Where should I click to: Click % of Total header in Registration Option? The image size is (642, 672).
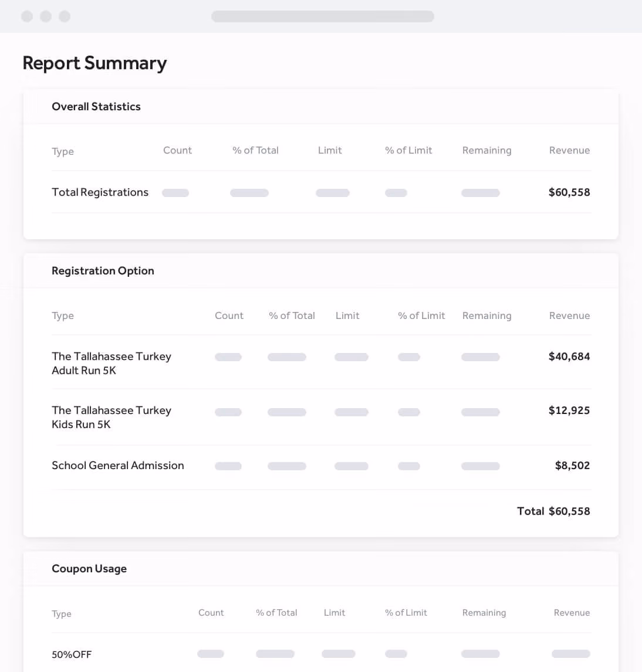coord(292,316)
